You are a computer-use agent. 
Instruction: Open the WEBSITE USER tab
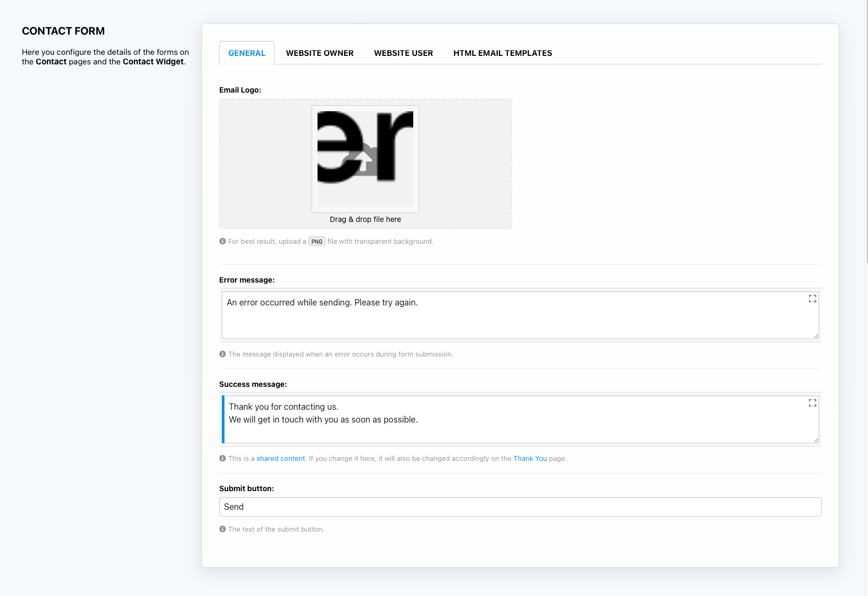click(x=403, y=53)
